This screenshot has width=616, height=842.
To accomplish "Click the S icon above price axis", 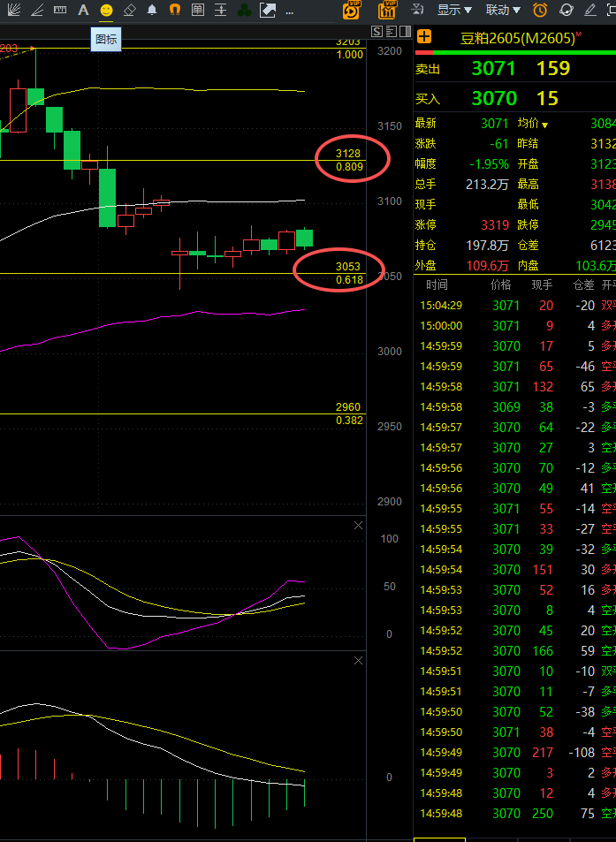I will click(x=377, y=31).
